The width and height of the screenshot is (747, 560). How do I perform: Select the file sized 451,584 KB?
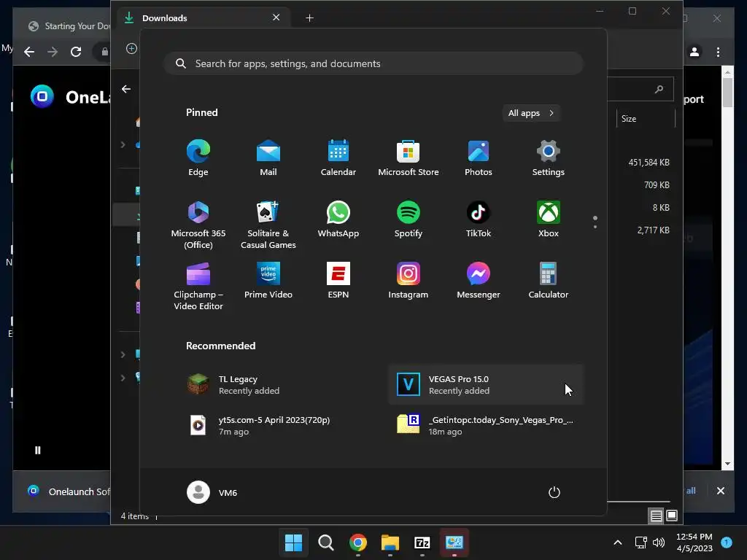[649, 163]
